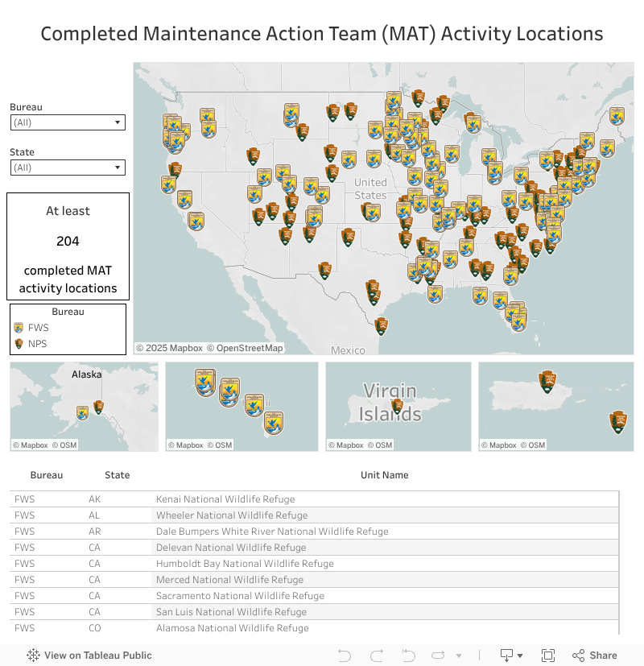Click the NPS marker at south Texas tip

pyautogui.click(x=382, y=326)
